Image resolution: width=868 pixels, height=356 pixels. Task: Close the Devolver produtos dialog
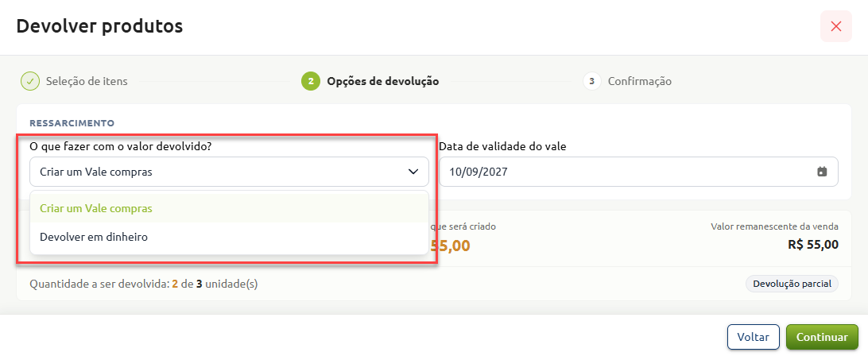(x=836, y=26)
